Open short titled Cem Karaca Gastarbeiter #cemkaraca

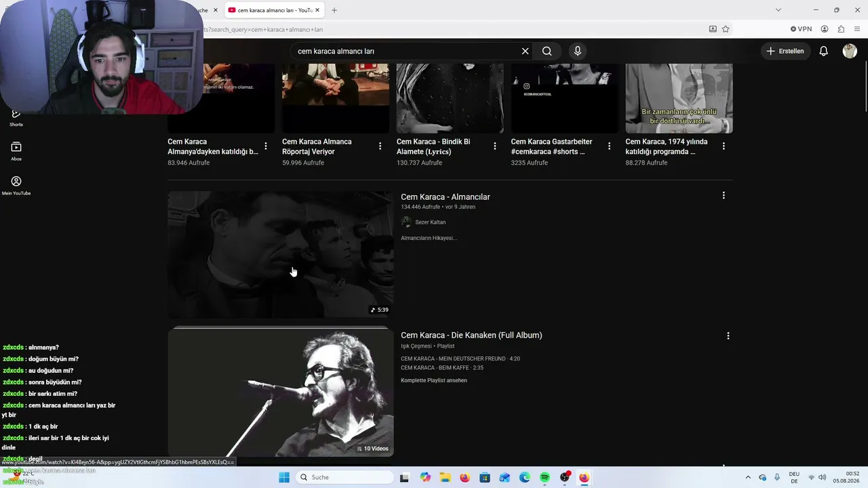point(552,146)
